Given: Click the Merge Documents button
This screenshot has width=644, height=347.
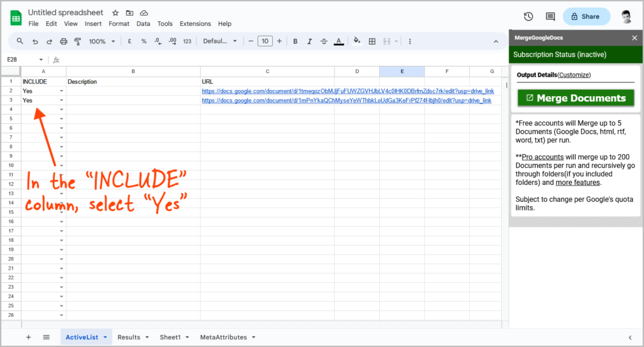Looking at the screenshot, I should (x=576, y=98).
